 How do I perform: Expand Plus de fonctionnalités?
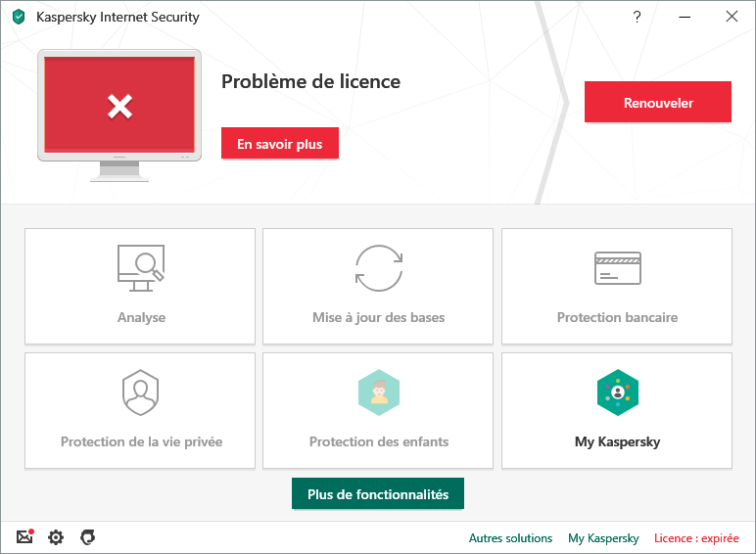[378, 494]
